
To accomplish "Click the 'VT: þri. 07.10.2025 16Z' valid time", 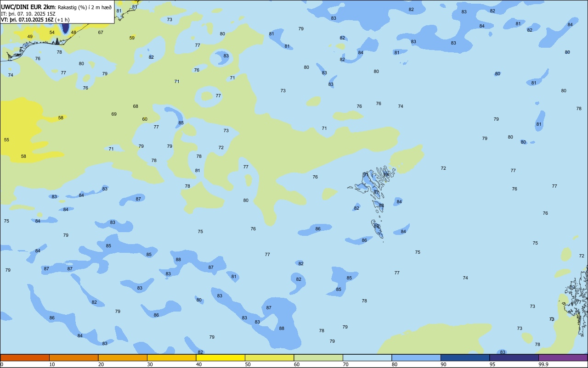I will click(x=27, y=20).
